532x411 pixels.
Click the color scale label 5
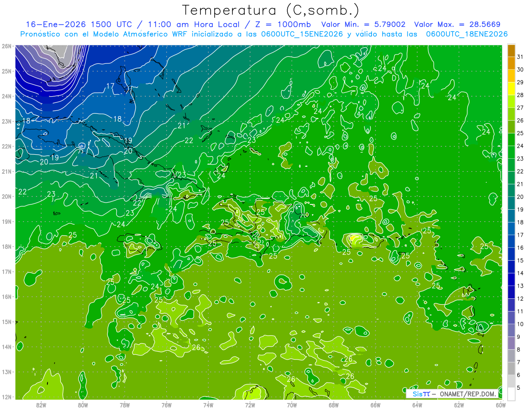click(x=518, y=388)
